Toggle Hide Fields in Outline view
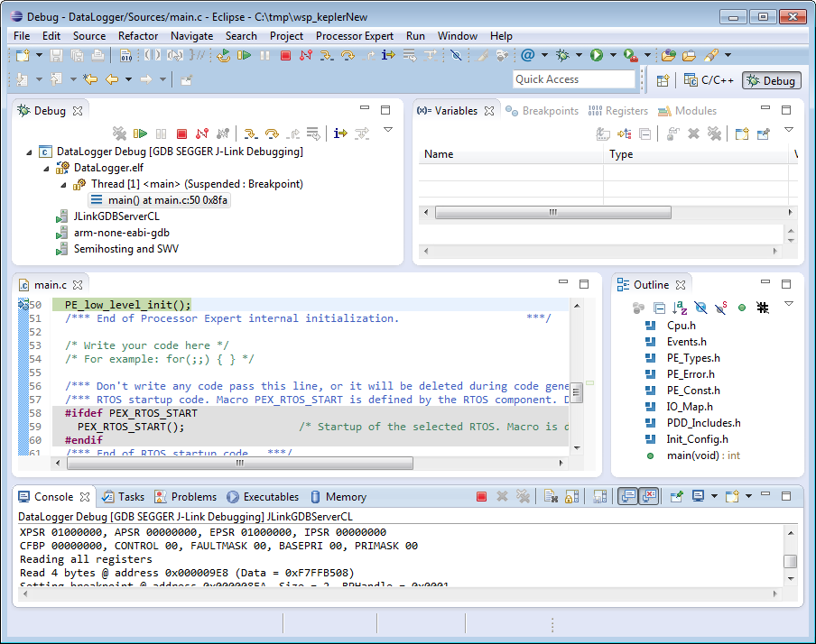This screenshot has width=816, height=644. point(700,308)
